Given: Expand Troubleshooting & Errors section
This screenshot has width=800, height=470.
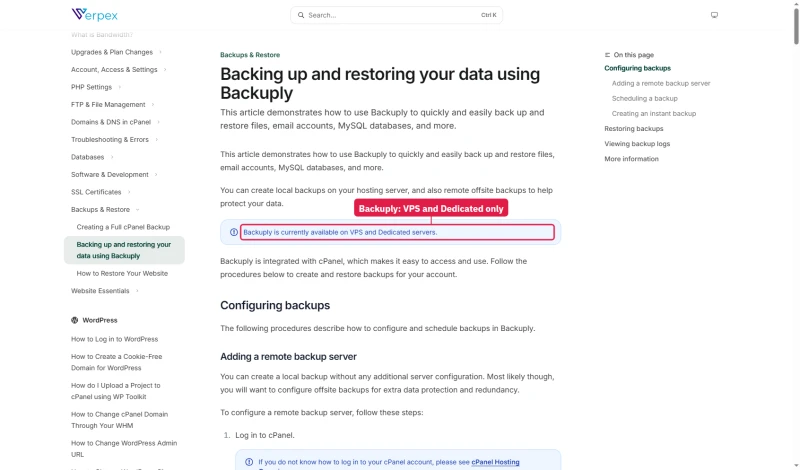Looking at the screenshot, I should tap(114, 140).
